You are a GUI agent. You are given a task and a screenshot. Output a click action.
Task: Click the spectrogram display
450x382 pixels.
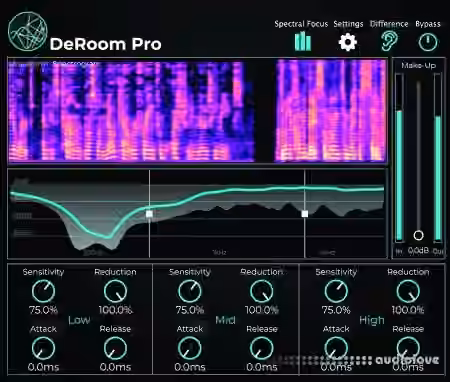click(198, 111)
